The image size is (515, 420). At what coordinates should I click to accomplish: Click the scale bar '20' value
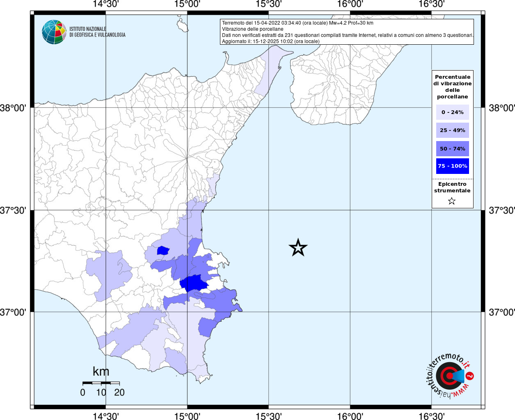(119, 392)
